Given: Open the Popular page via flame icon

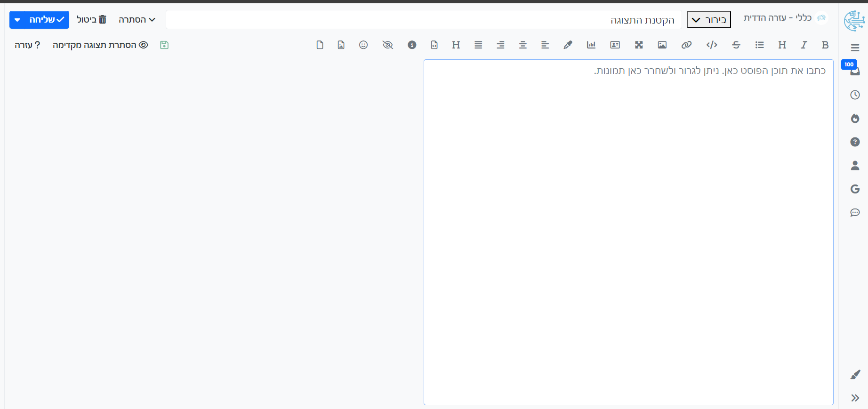Looking at the screenshot, I should [855, 118].
